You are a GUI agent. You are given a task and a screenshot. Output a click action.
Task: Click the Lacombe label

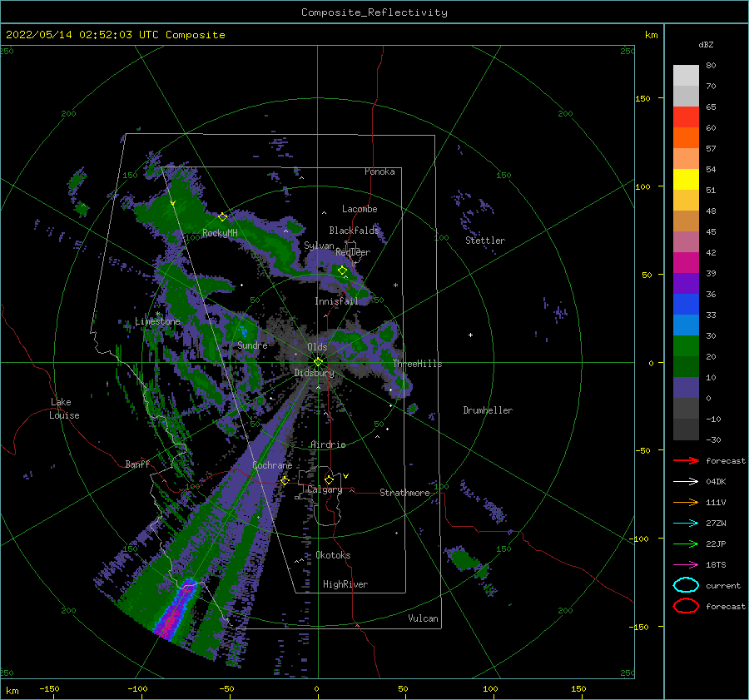click(x=360, y=209)
